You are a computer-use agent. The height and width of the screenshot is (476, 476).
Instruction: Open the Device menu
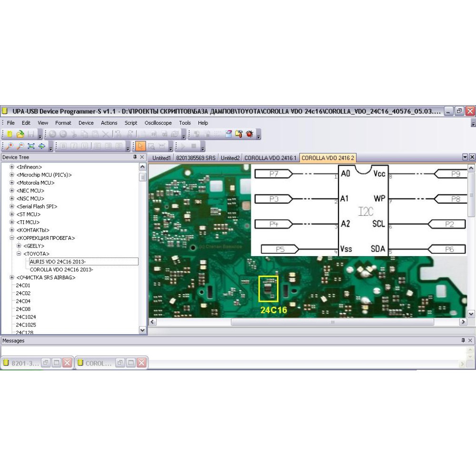tap(86, 123)
